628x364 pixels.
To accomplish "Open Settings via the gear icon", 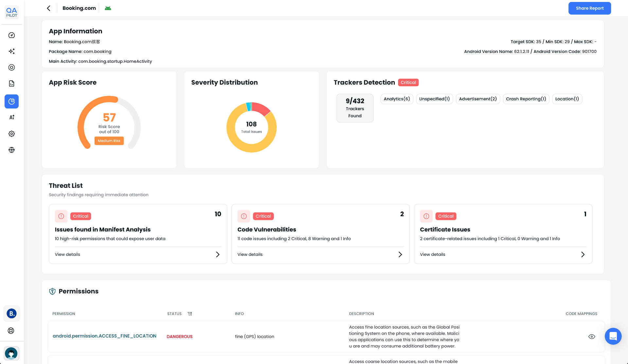I will tap(11, 134).
